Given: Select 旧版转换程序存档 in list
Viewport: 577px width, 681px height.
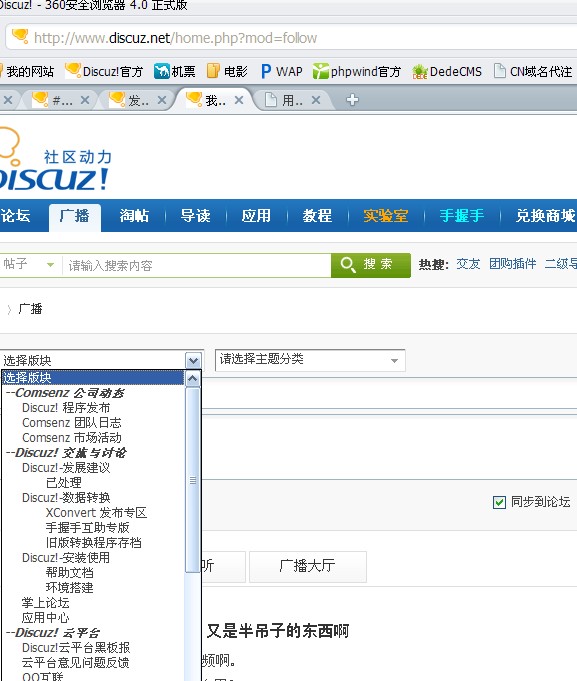Looking at the screenshot, I should click(x=93, y=542).
